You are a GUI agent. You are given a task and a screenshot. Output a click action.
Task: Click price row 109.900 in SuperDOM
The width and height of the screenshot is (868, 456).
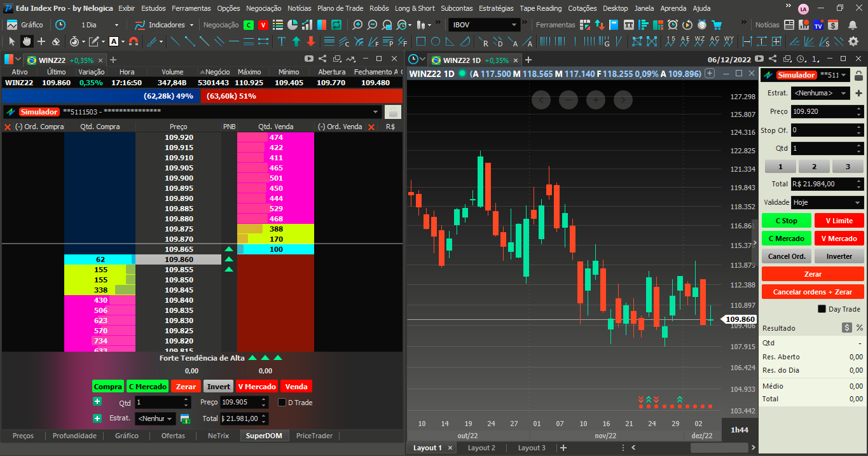(179, 178)
